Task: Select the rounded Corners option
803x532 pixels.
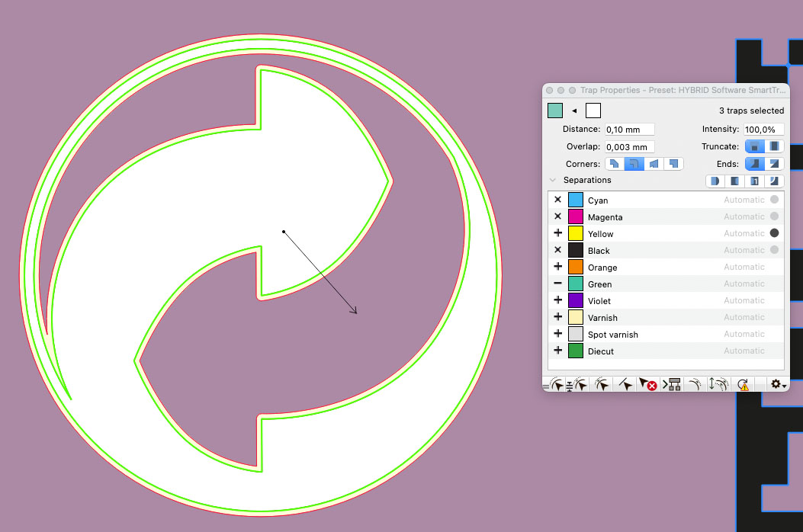Action: point(634,164)
